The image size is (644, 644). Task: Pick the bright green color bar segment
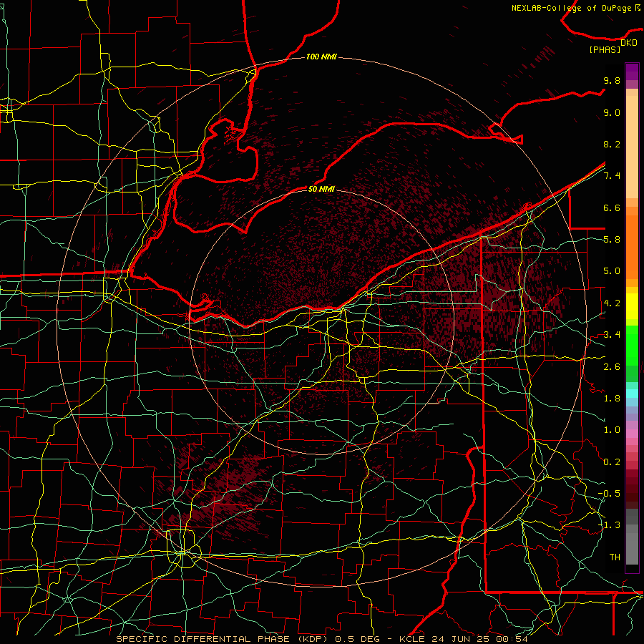(632, 346)
